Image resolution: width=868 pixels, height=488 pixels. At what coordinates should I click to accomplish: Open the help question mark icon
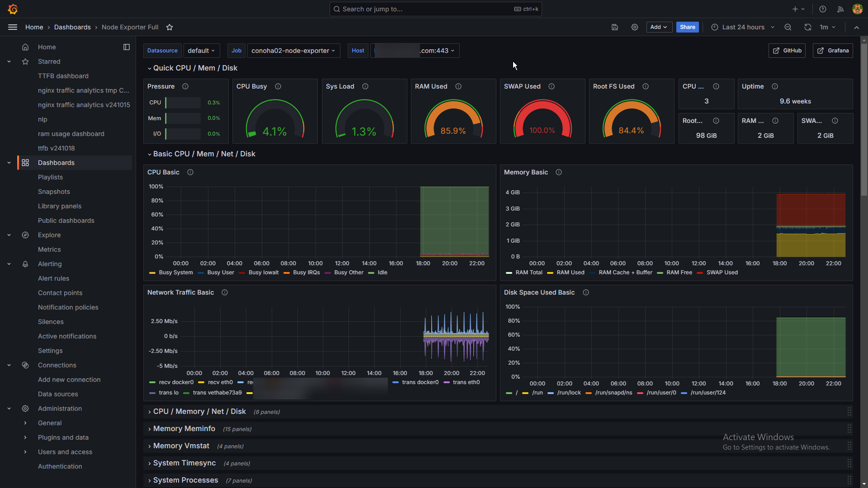click(823, 9)
